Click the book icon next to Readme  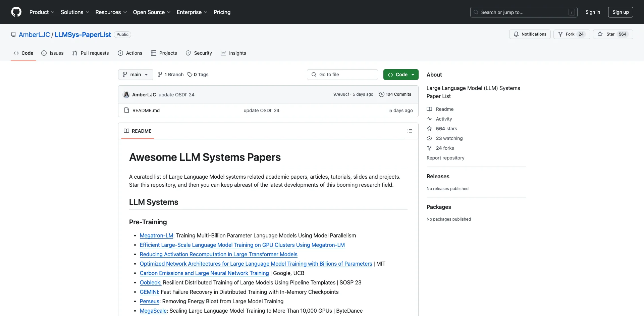pos(429,109)
